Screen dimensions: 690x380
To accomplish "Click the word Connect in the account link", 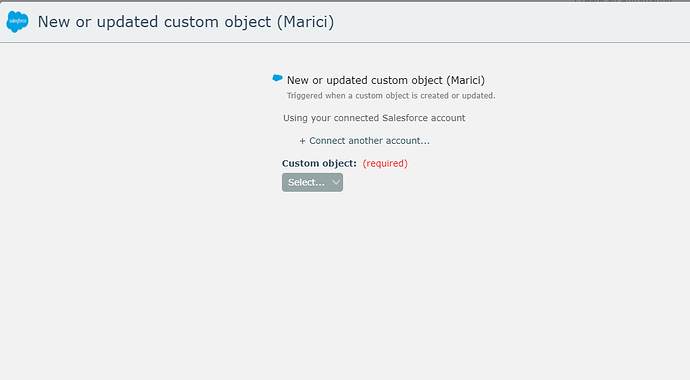I will (327, 141).
